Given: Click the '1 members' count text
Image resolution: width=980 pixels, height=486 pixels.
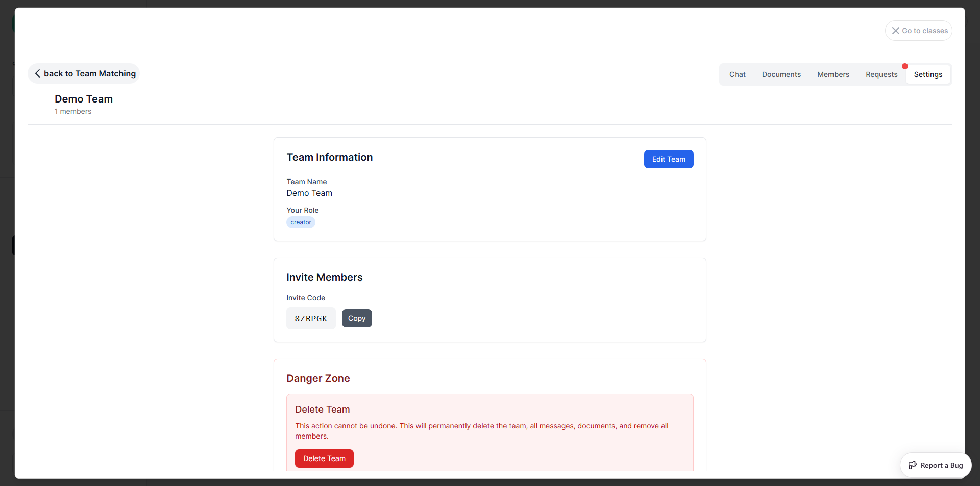Looking at the screenshot, I should click(73, 111).
